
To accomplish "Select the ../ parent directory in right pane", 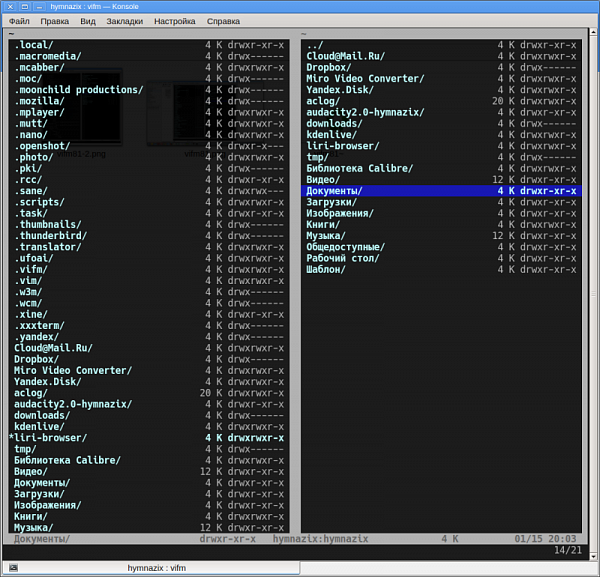I will point(441,45).
